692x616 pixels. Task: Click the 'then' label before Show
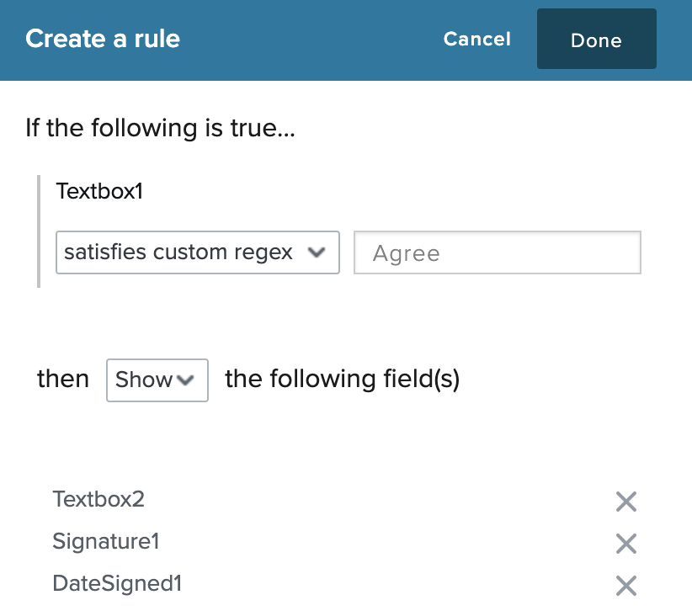(63, 379)
